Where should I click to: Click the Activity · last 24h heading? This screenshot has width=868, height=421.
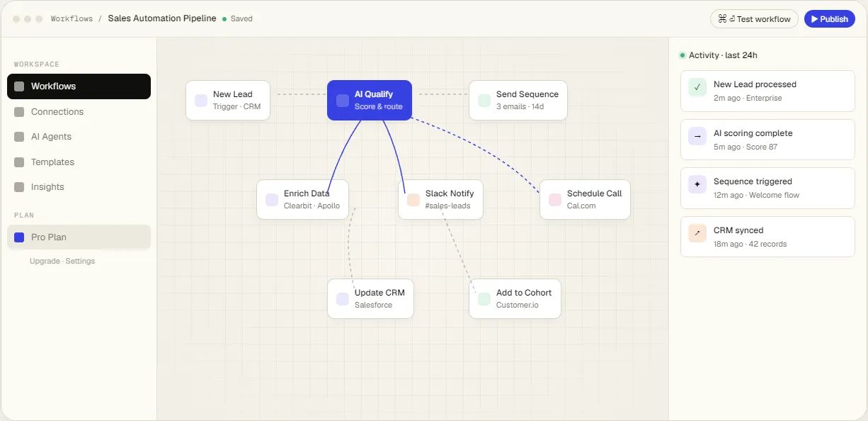723,55
